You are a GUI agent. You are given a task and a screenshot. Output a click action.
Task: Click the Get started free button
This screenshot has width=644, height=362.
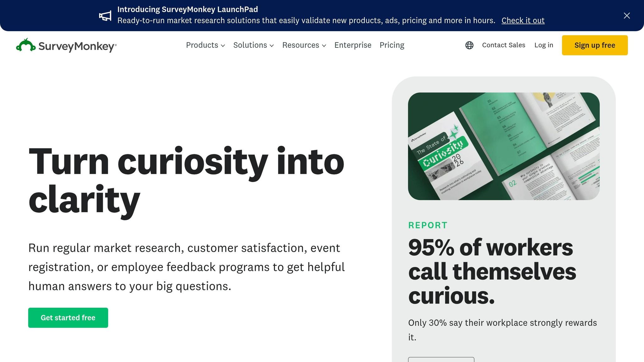tap(68, 318)
